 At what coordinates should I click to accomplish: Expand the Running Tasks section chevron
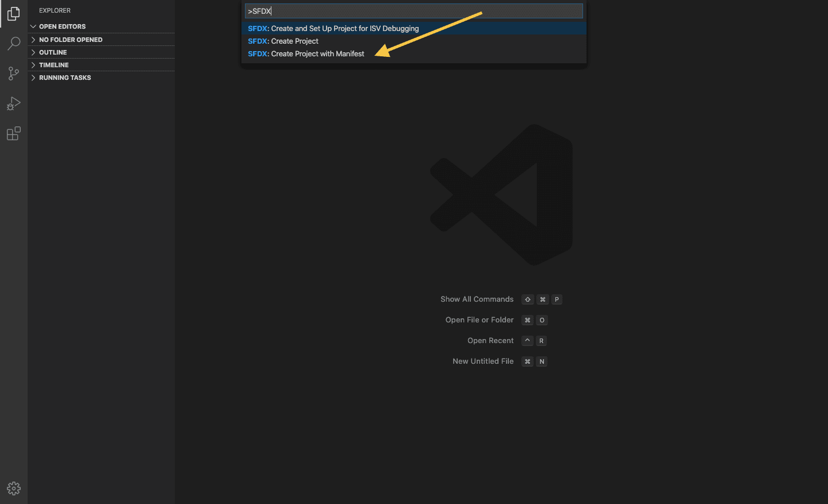click(33, 78)
